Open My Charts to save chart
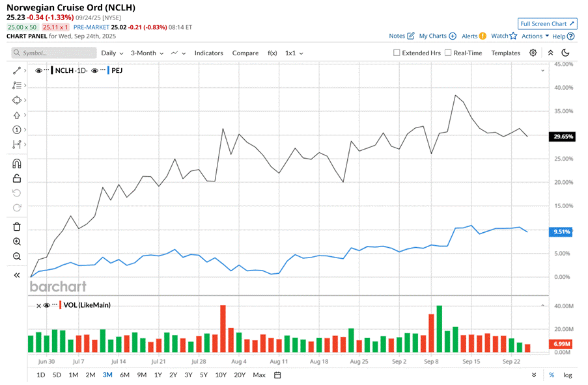This screenshot has height=385, width=588. [x=438, y=36]
